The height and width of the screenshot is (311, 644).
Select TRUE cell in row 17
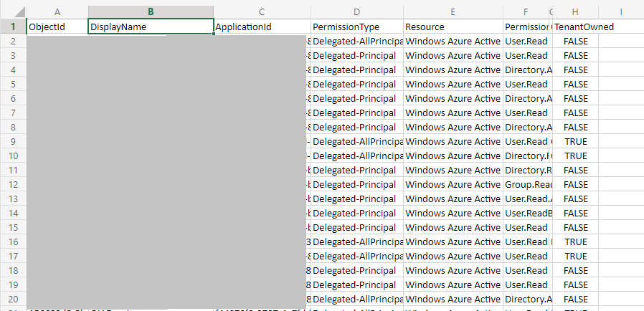[575, 256]
